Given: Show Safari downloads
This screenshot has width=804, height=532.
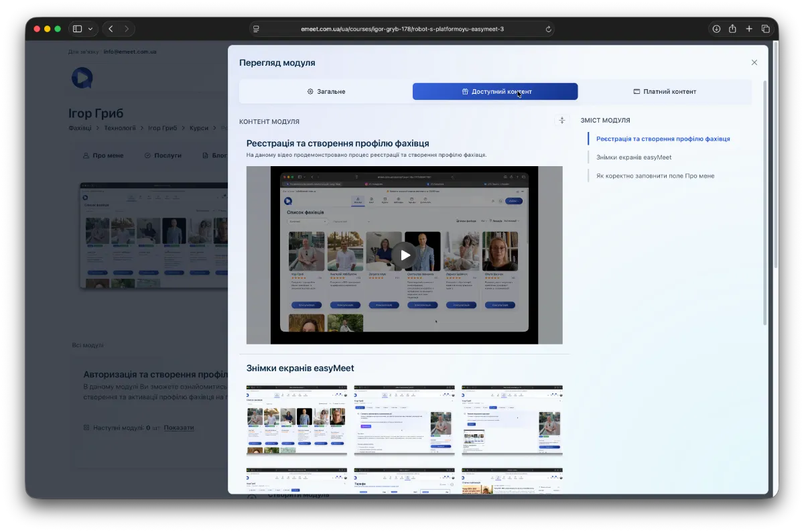Looking at the screenshot, I should (x=716, y=29).
